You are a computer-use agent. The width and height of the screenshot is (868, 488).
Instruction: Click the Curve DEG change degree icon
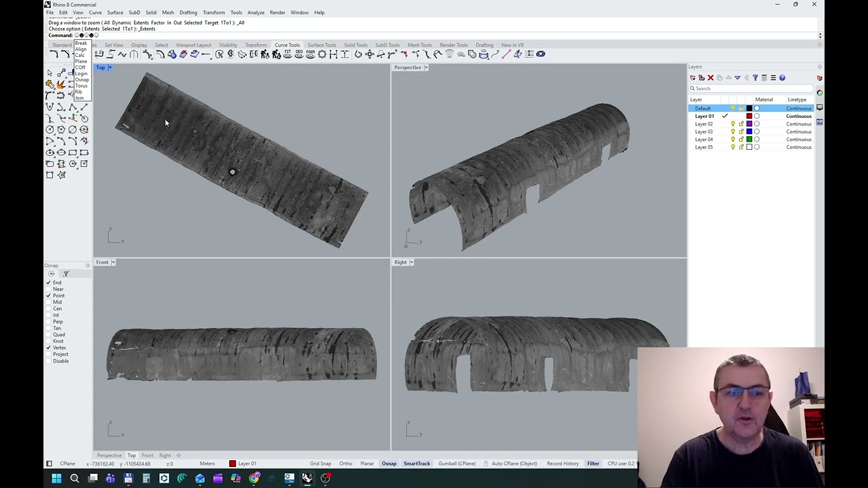(299, 54)
